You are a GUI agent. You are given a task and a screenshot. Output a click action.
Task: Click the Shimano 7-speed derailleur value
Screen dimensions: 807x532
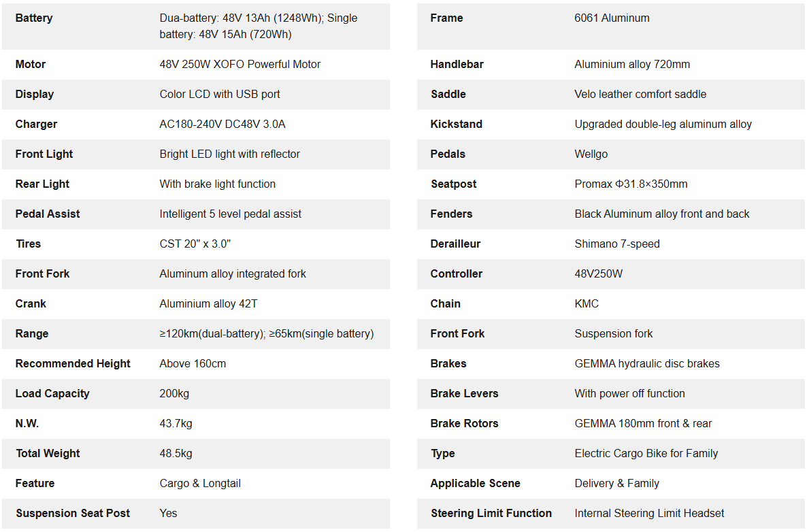[616, 244]
